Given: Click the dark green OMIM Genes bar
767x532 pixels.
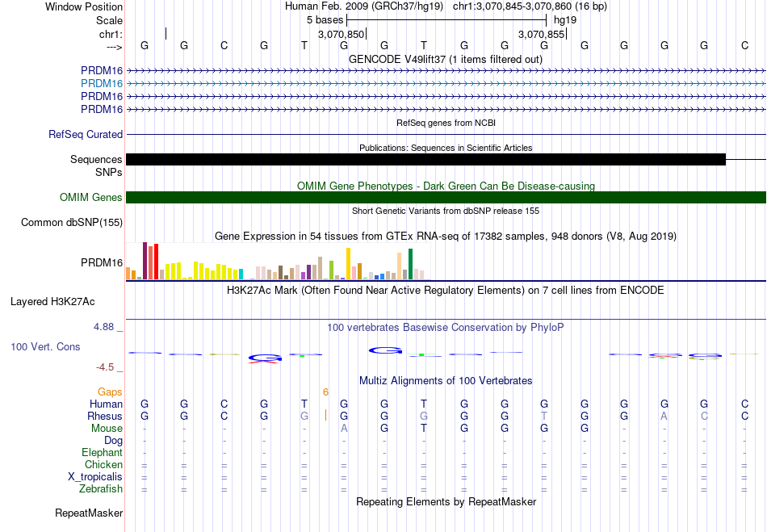Looking at the screenshot, I should (x=446, y=198).
